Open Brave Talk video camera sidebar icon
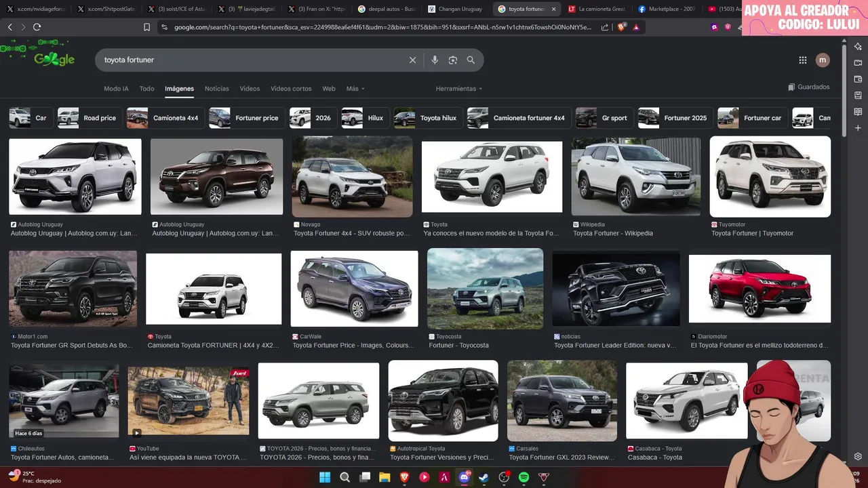This screenshot has width=868, height=488. pyautogui.click(x=858, y=63)
